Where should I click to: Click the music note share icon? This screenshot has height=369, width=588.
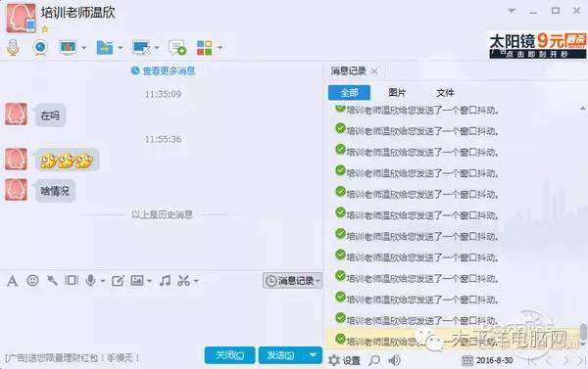tap(165, 280)
